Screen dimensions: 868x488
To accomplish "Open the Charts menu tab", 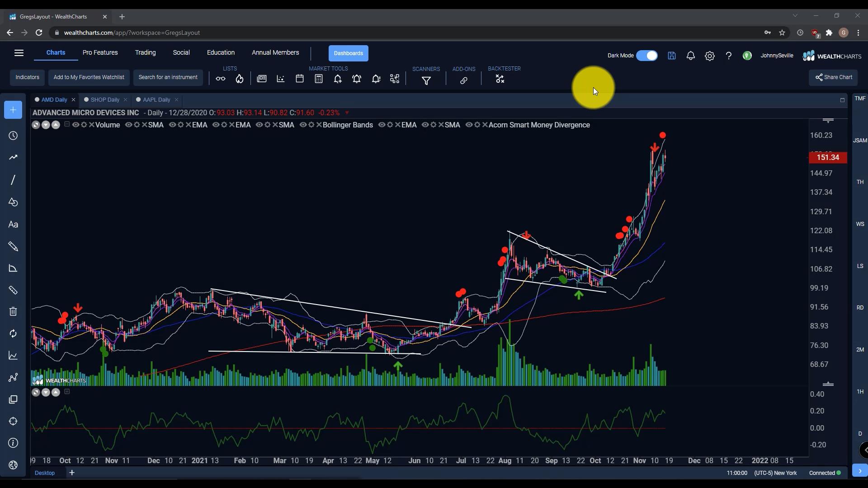I will [x=56, y=53].
